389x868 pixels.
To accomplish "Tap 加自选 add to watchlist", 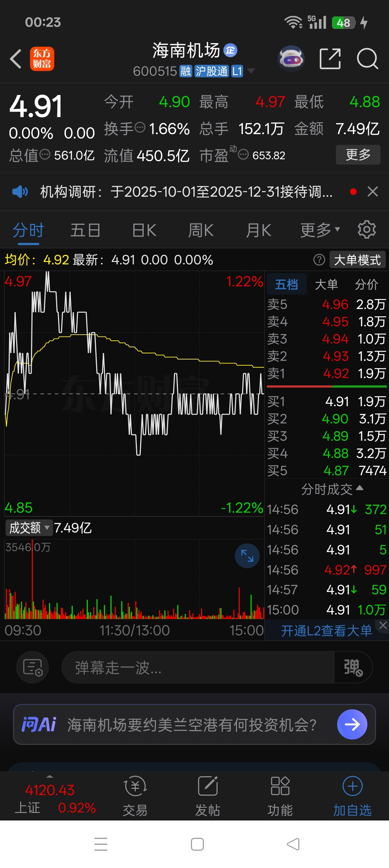I will coord(353,796).
